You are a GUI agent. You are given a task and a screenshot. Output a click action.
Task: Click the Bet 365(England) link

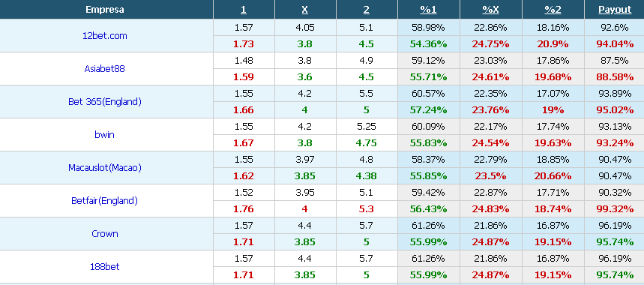point(104,102)
